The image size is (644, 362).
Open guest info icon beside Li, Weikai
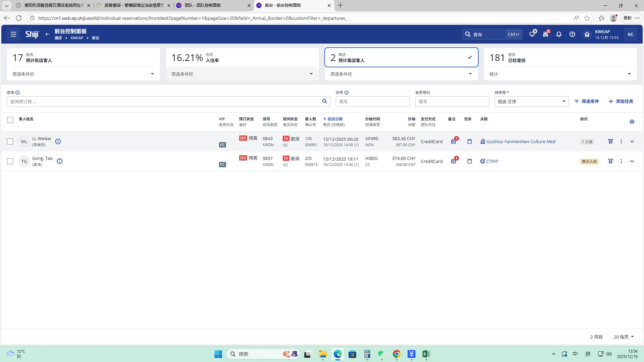58,141
